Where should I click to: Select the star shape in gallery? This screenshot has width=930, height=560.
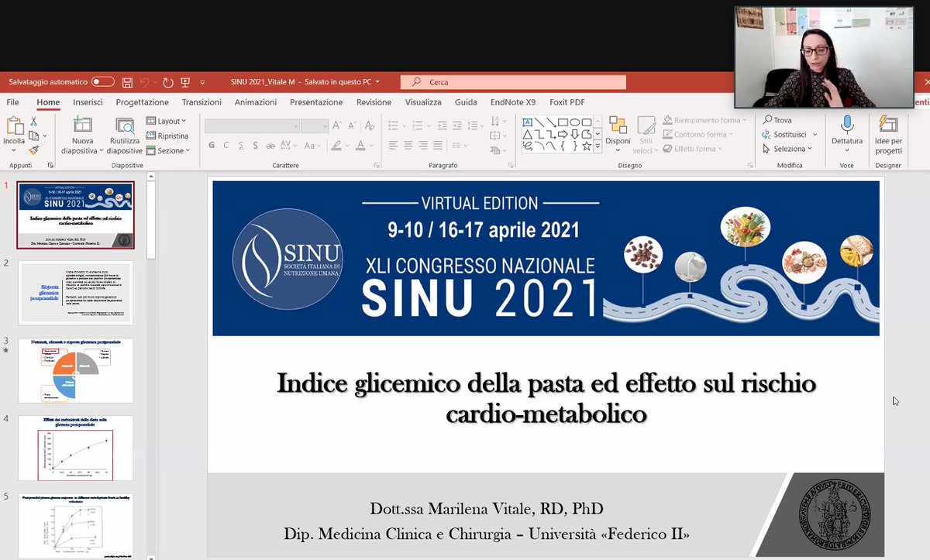point(587,146)
